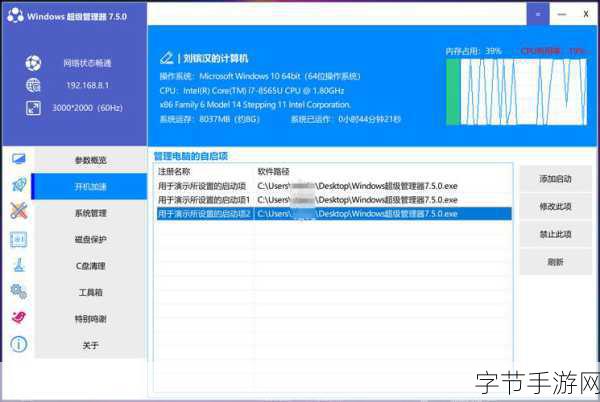Go to C盘清理 tab
The width and height of the screenshot is (600, 402).
(x=90, y=266)
